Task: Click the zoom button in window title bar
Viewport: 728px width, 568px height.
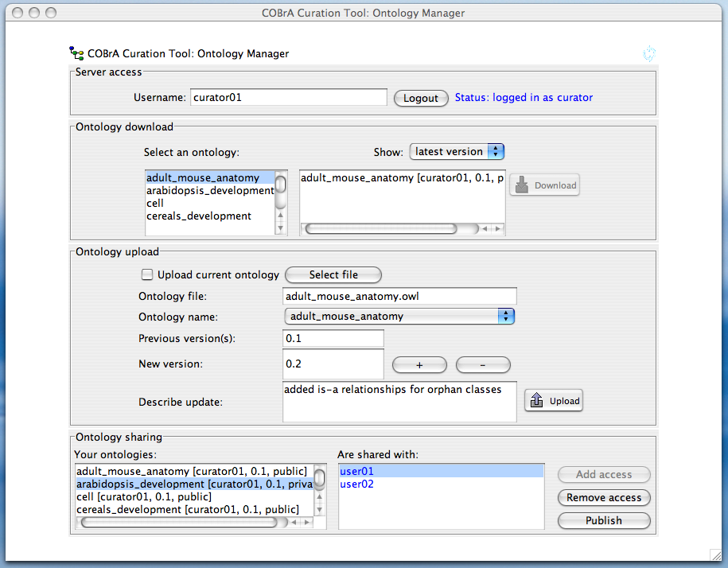Action: pyautogui.click(x=51, y=13)
